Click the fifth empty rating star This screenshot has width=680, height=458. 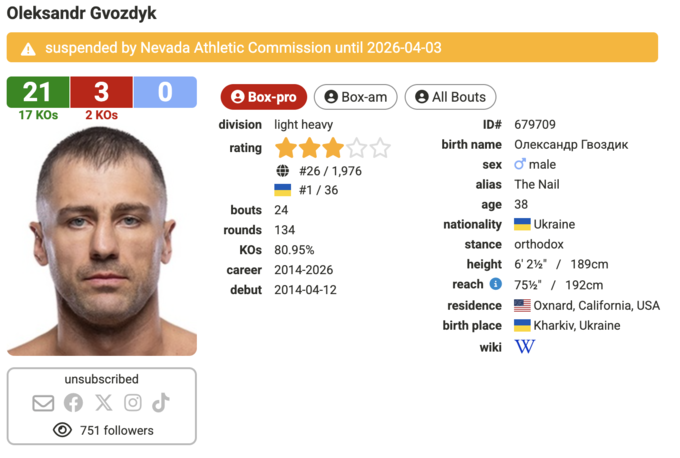(x=380, y=149)
